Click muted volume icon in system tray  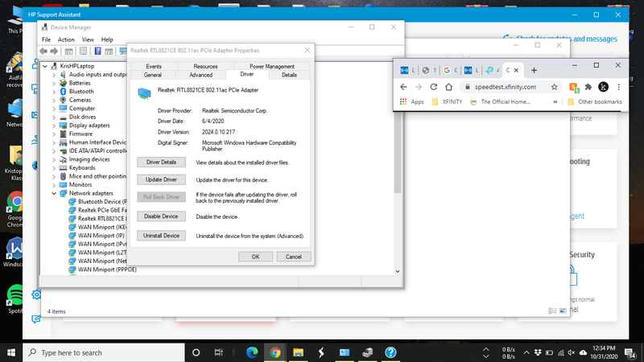(572, 352)
